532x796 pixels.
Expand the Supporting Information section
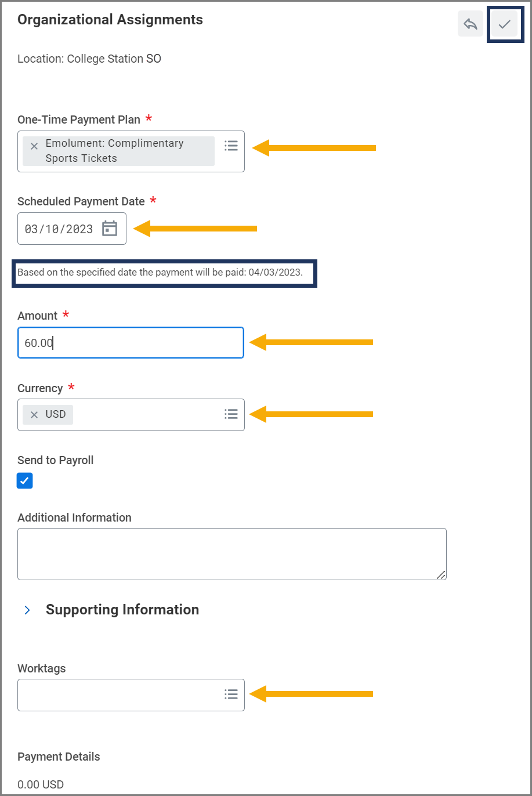[x=27, y=610]
